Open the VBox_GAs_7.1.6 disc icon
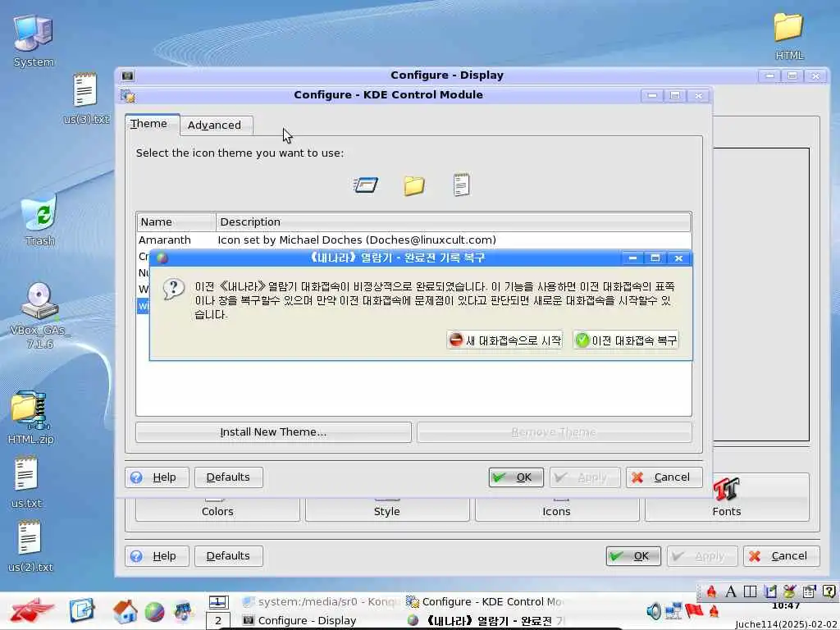The width and height of the screenshot is (840, 630). [39, 315]
